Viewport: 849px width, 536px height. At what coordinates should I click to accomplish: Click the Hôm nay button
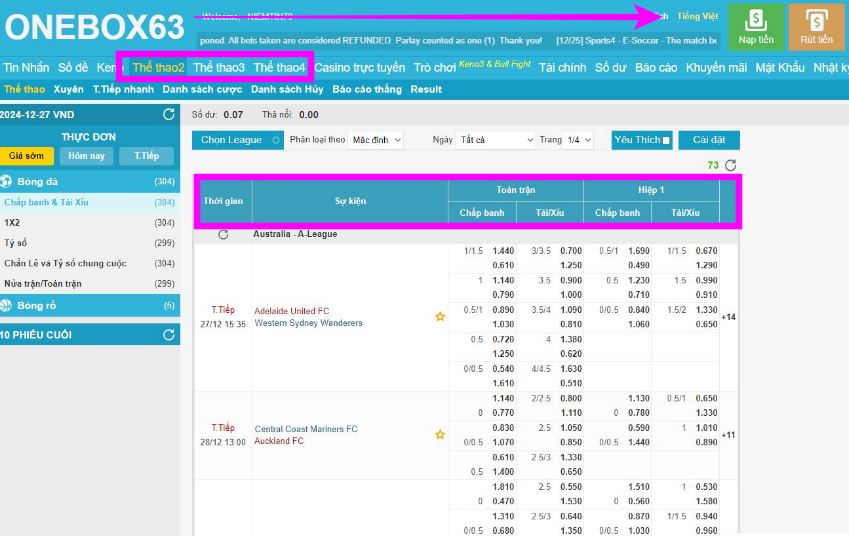click(x=86, y=156)
